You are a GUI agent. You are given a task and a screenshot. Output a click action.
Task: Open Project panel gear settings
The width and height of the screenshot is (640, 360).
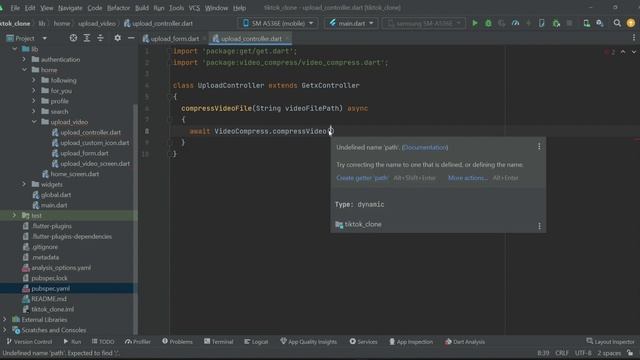[118, 38]
